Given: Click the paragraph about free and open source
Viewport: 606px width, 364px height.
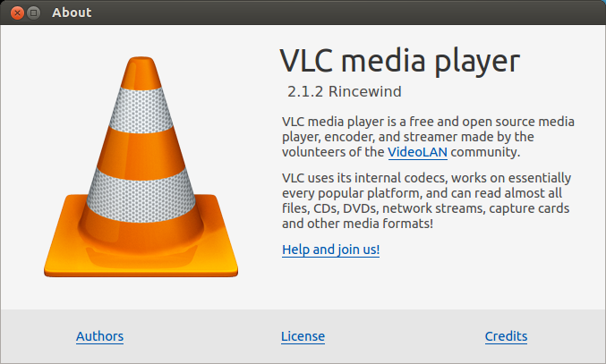Looking at the screenshot, I should click(428, 137).
